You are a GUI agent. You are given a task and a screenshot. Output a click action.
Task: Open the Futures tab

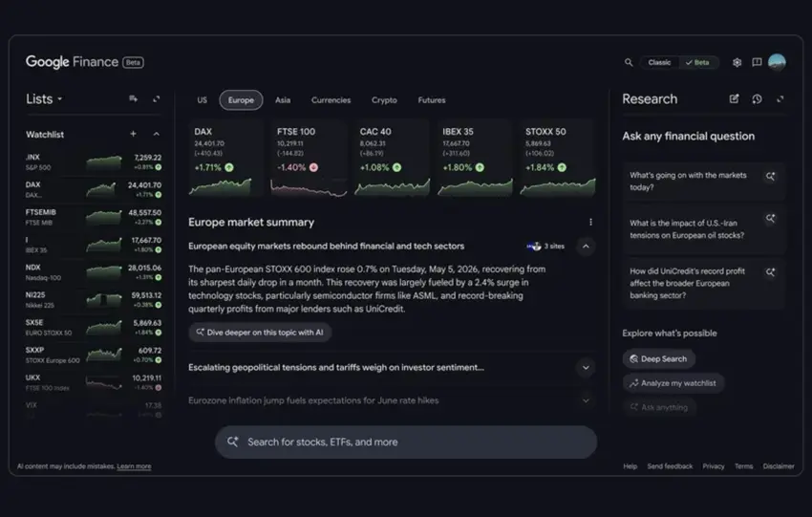[432, 100]
